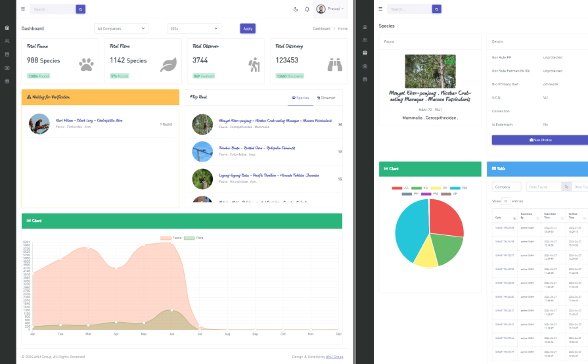Click the home icon in the Species window sidebar
This screenshot has width=588, height=364.
coord(365,27)
